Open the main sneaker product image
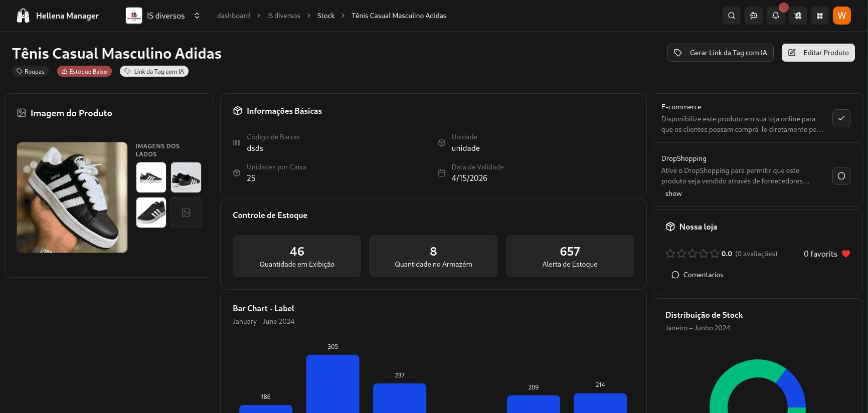This screenshot has width=868, height=413. click(x=72, y=197)
